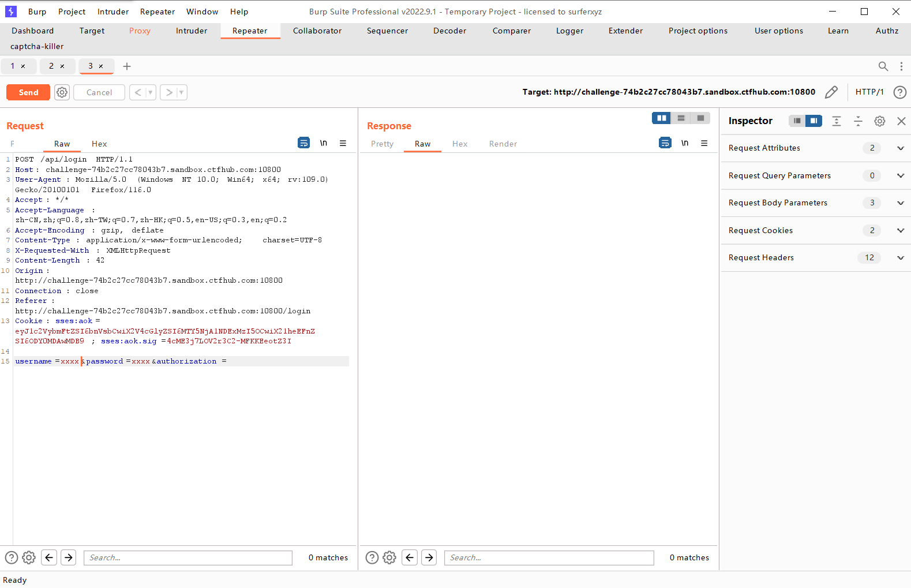
Task: Switch to combined tabbed request/response layout
Action: tap(700, 118)
